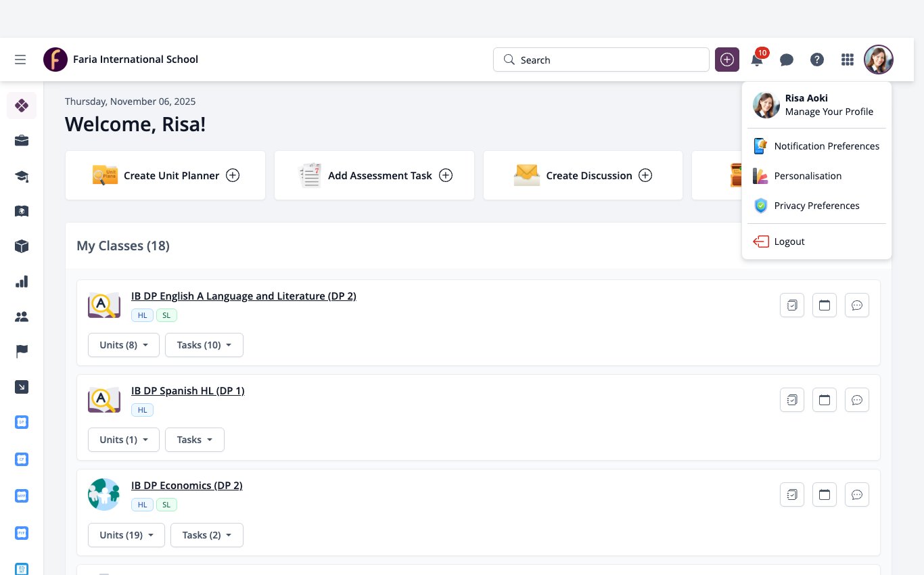The image size is (924, 575).
Task: Expand Tasks (2) dropdown for Economics
Action: point(207,534)
